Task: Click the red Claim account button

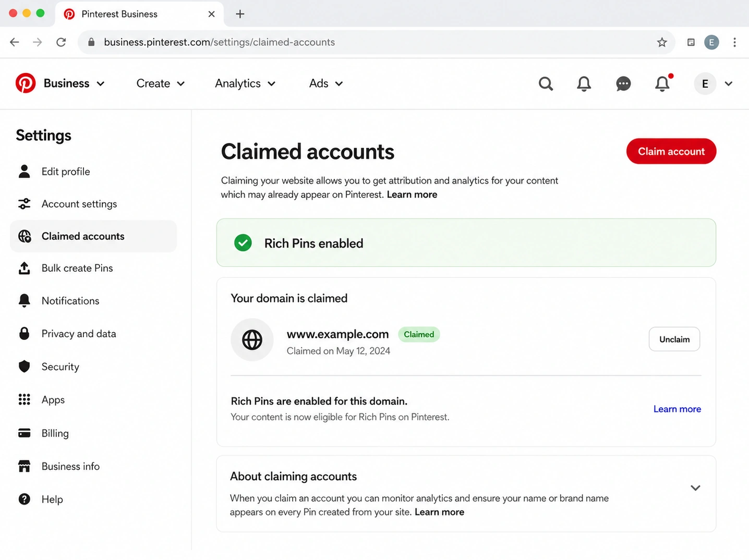Action: click(x=671, y=151)
